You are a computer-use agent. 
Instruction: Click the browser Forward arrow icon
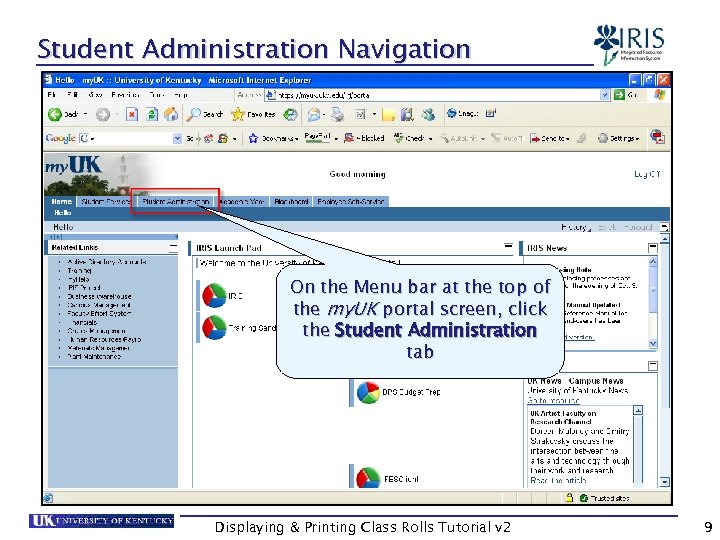tap(102, 114)
